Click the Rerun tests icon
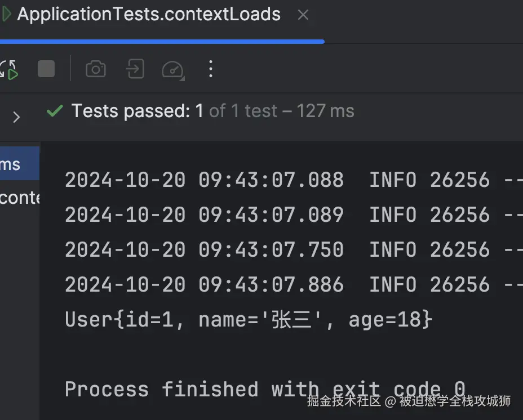The image size is (523, 420). (x=8, y=70)
